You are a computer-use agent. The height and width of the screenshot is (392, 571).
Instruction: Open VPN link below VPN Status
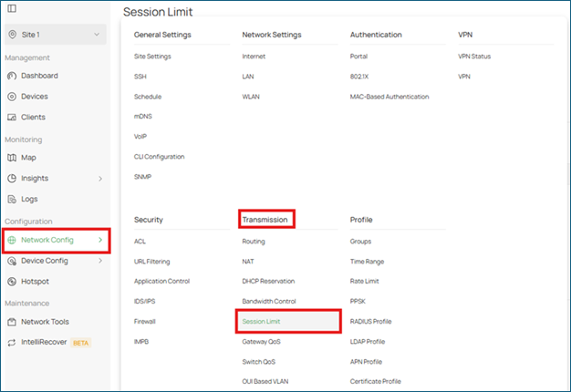[x=464, y=77]
